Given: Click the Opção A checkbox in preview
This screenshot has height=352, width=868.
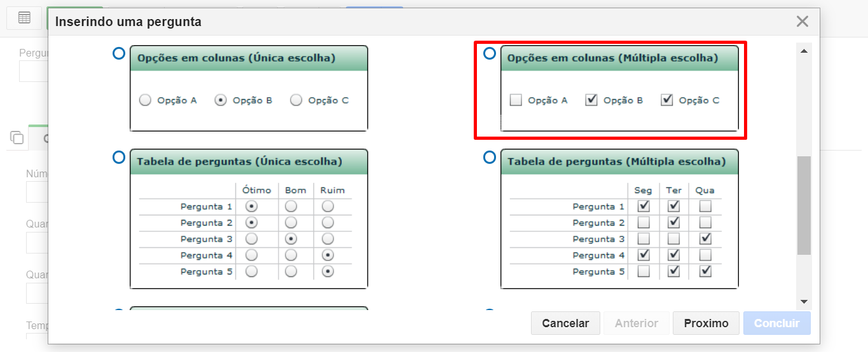Looking at the screenshot, I should [x=516, y=100].
